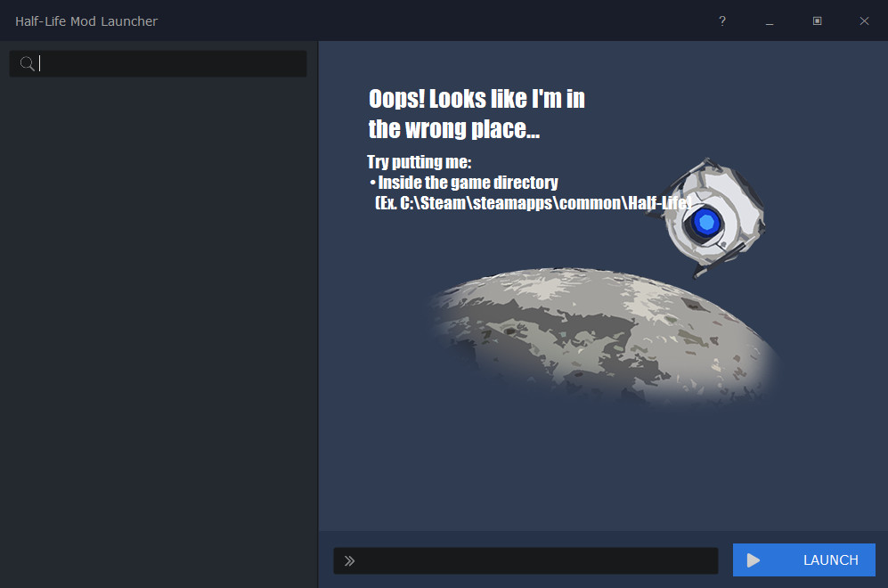Click the "Try putting me:" text

point(419,162)
